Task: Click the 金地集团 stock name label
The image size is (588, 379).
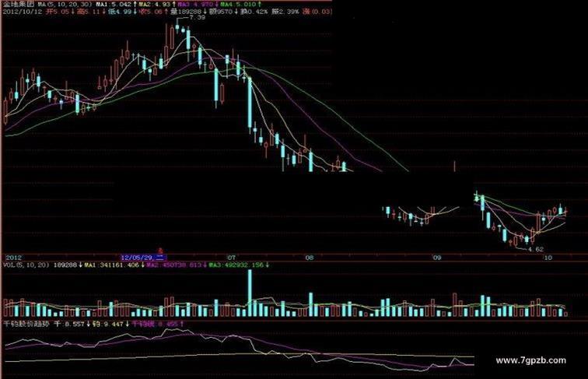Action: click(x=19, y=4)
